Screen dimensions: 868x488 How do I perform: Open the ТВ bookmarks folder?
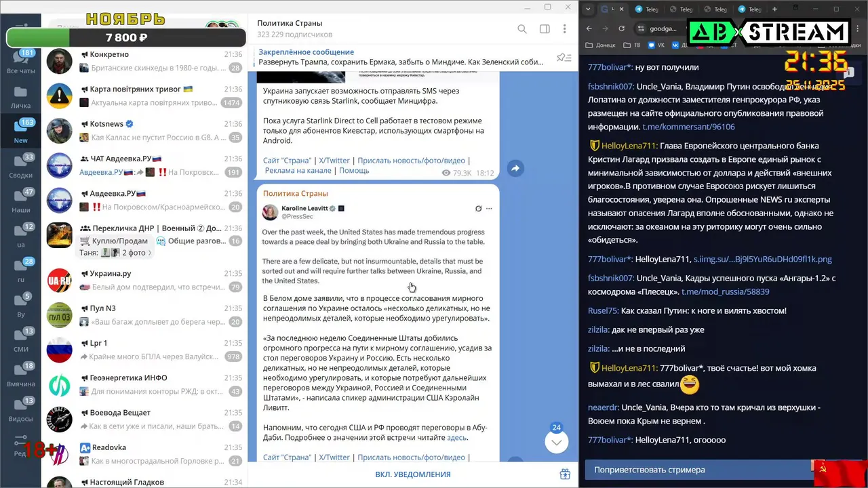632,45
